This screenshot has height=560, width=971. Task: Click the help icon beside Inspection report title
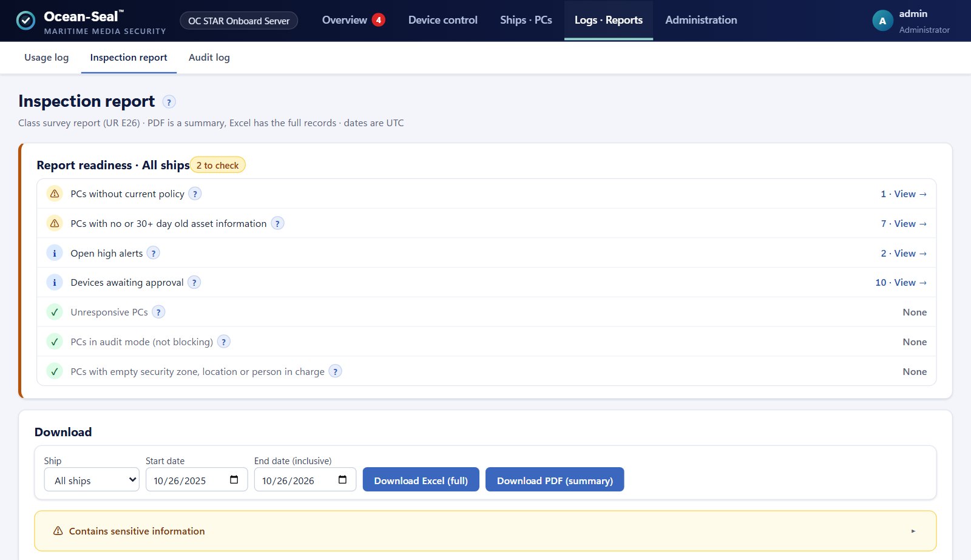click(x=169, y=102)
